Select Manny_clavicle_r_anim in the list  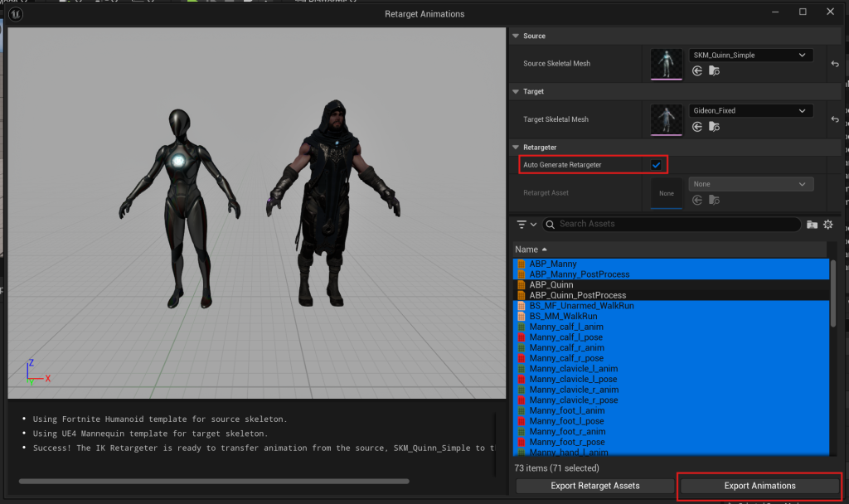point(671,390)
